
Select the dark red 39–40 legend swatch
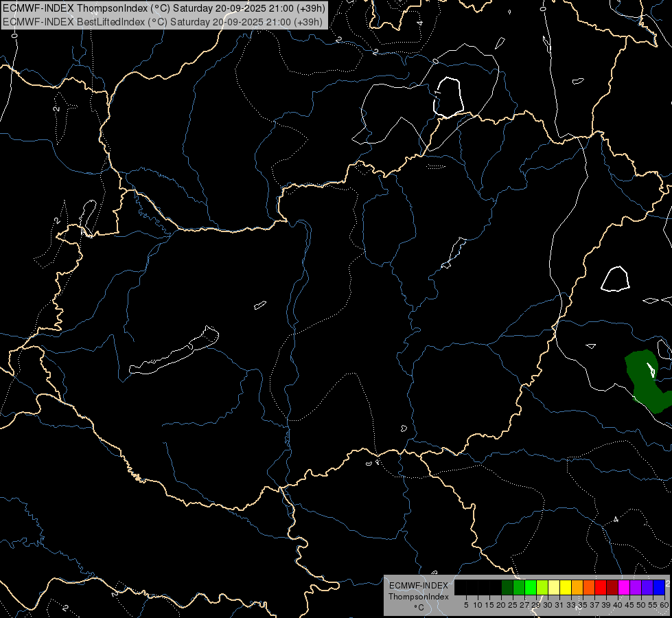[x=612, y=587]
